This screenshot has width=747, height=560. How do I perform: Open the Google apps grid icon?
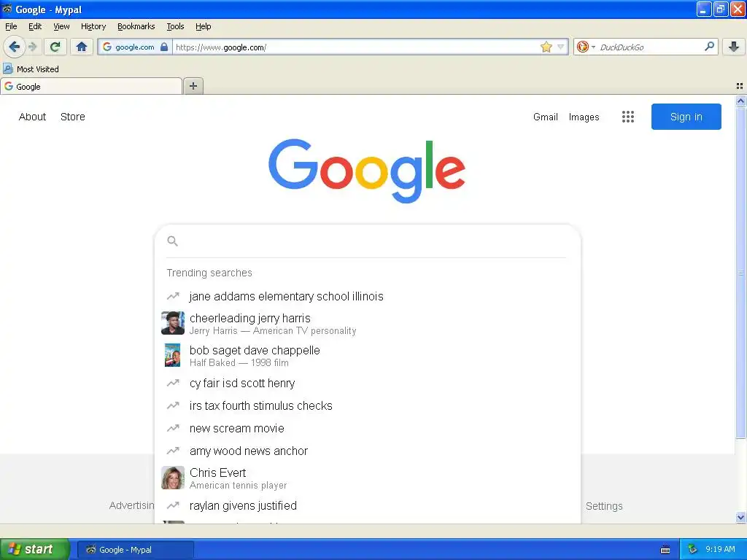coord(627,117)
